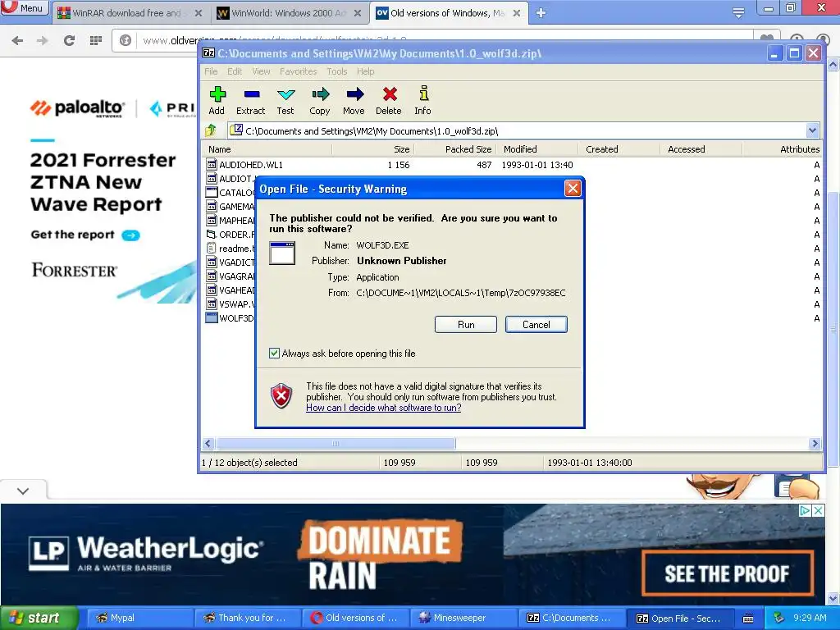Click the site info globe in address bar
Screen dimensions: 840x630
pyautogui.click(x=126, y=40)
